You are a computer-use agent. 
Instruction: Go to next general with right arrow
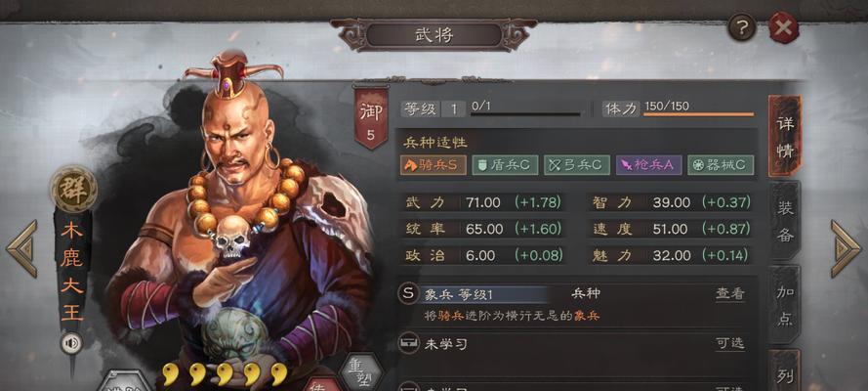pyautogui.click(x=846, y=248)
